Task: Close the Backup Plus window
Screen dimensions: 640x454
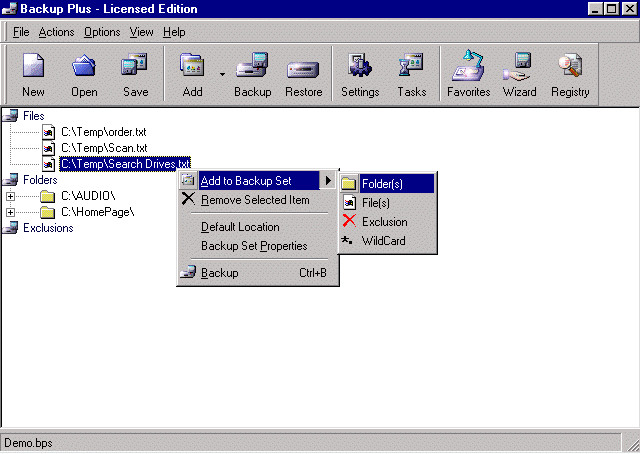Action: [x=629, y=9]
